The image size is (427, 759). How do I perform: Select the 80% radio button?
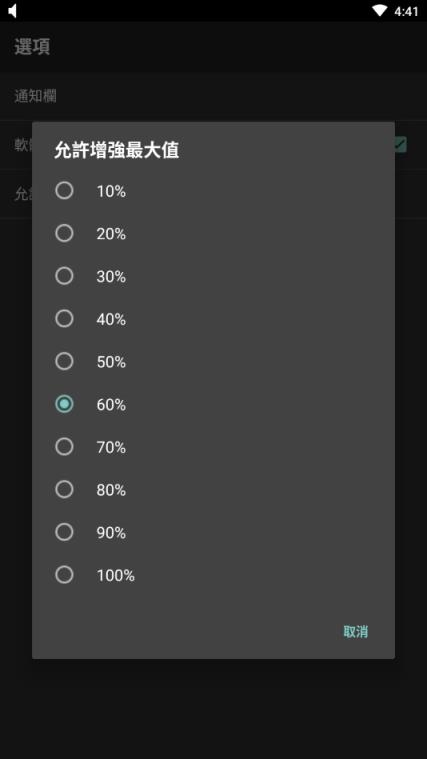point(64,489)
